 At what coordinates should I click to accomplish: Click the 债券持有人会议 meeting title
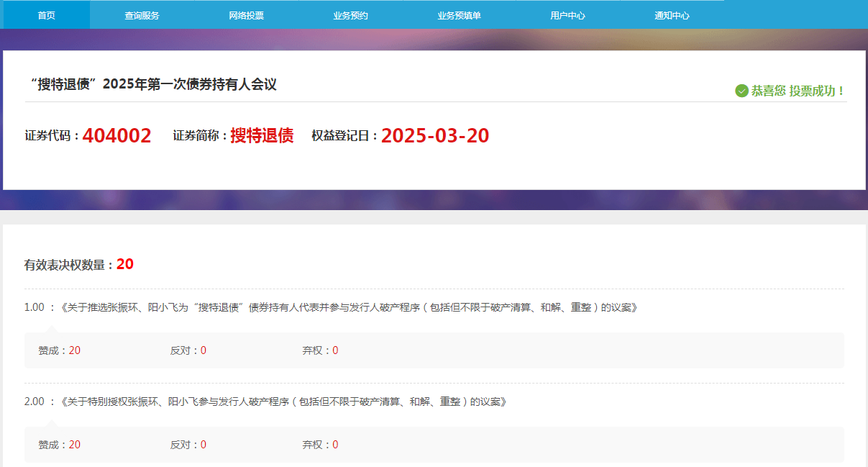click(x=154, y=85)
